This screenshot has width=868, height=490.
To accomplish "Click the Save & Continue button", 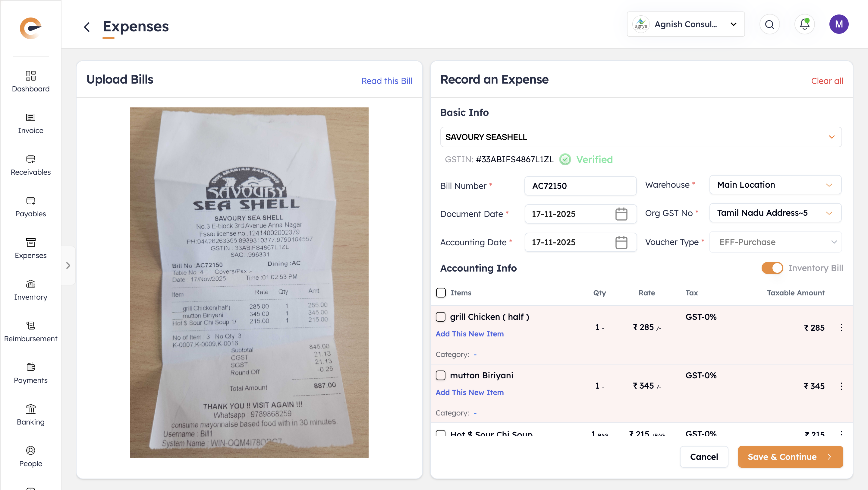I will click(x=790, y=457).
